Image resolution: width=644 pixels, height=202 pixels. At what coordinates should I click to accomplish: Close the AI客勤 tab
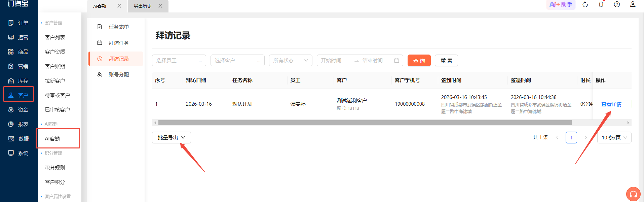tap(119, 6)
